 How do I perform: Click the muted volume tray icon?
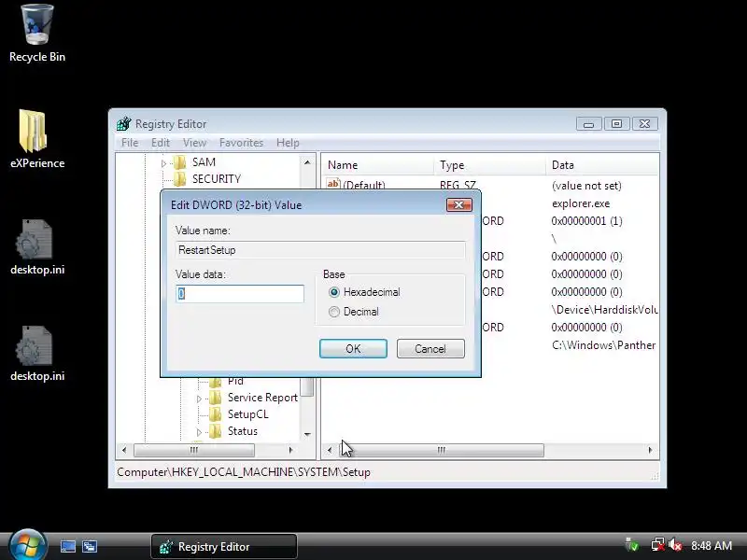675,545
